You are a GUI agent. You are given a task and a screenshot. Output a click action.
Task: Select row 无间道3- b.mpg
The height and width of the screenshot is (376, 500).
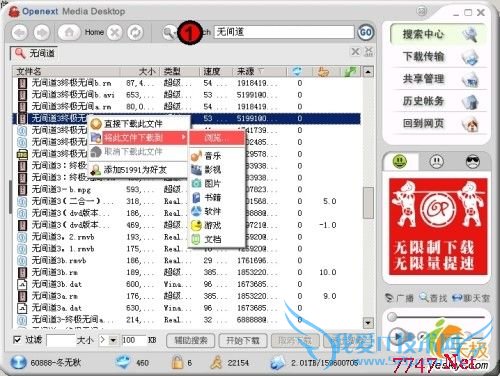(187, 189)
